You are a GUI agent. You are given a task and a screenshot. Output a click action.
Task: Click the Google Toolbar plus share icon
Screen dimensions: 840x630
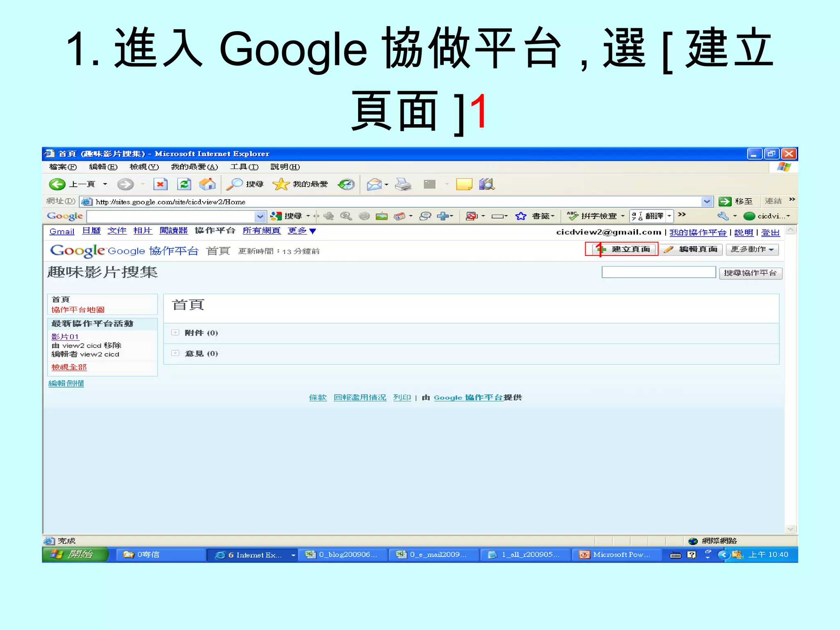[x=443, y=216]
